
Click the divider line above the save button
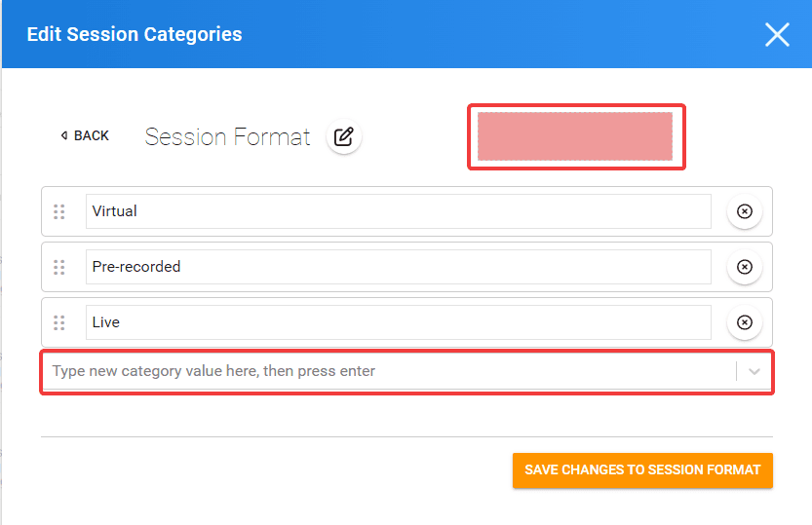pyautogui.click(x=406, y=436)
